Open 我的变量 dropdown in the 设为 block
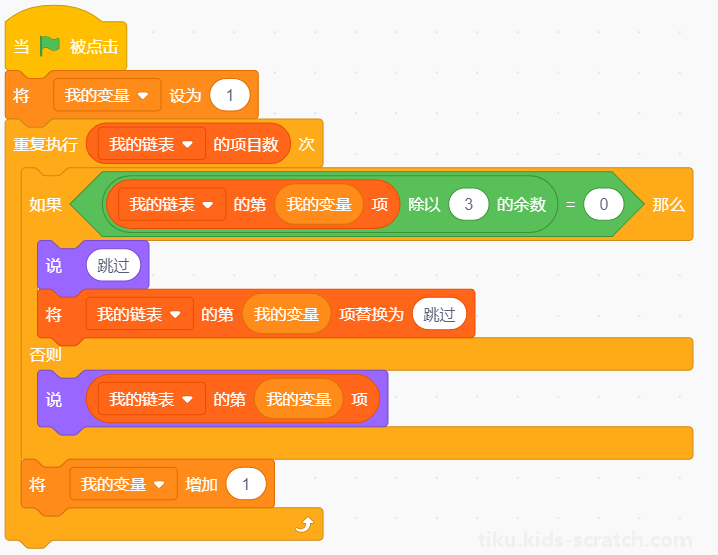The height and width of the screenshot is (555, 718). coord(107,95)
